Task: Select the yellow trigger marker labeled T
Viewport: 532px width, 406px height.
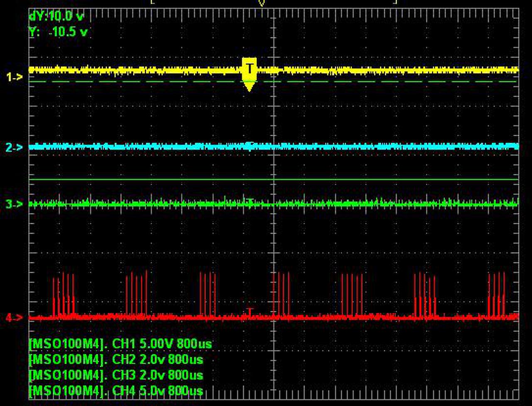Action: [249, 74]
